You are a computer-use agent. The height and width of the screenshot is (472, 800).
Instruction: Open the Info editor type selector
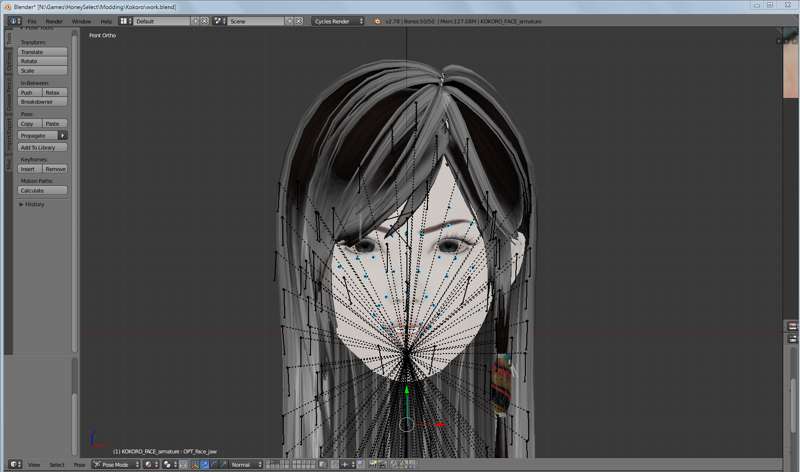click(x=14, y=21)
